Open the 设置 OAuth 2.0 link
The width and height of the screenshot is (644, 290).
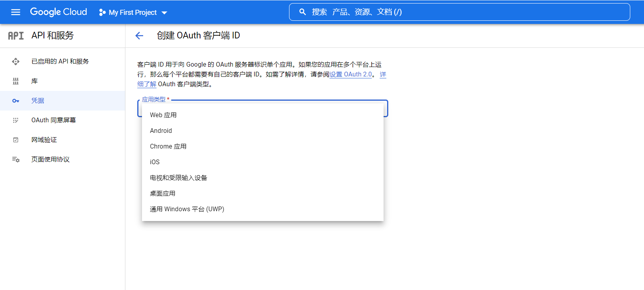pyautogui.click(x=351, y=74)
